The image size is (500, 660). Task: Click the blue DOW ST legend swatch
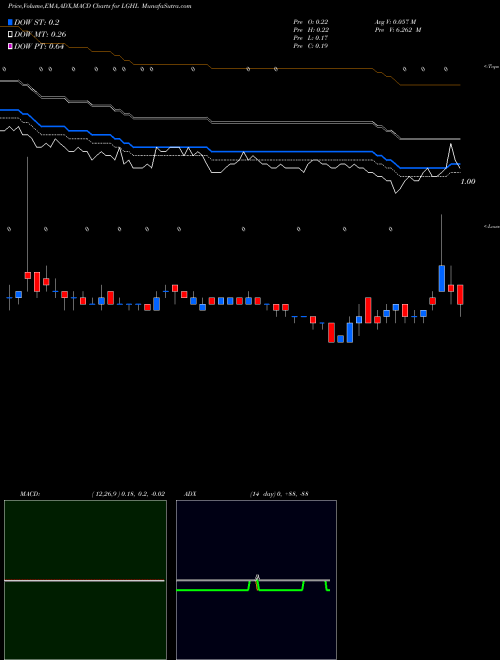pos(10,22)
